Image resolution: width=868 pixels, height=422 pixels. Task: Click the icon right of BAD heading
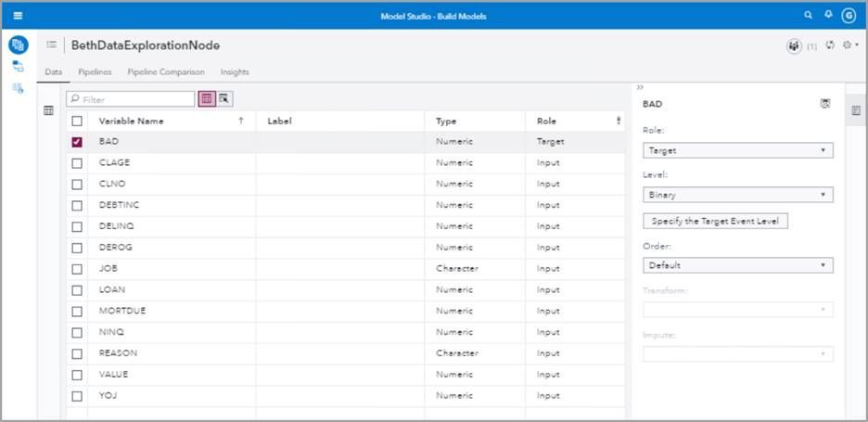pos(824,104)
